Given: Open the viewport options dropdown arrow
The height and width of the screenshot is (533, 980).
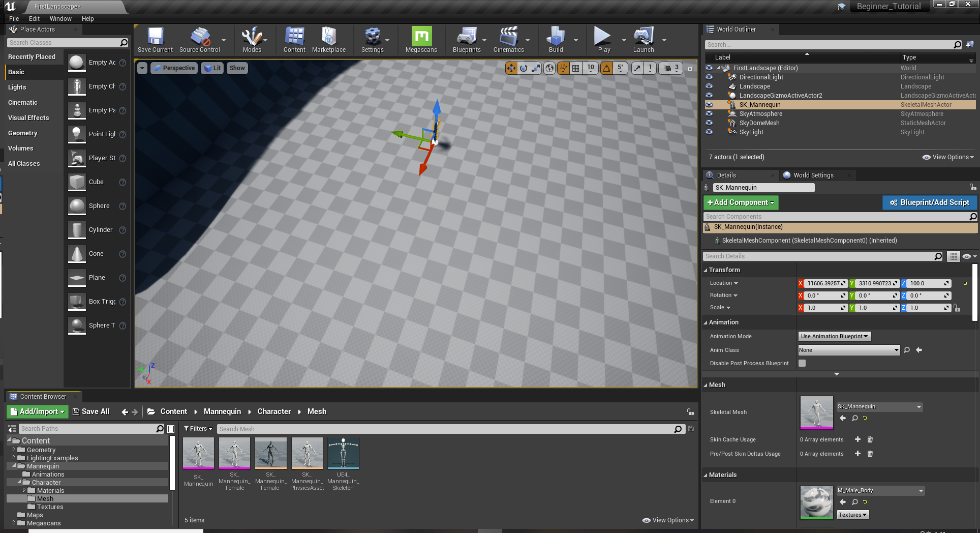Looking at the screenshot, I should point(142,68).
